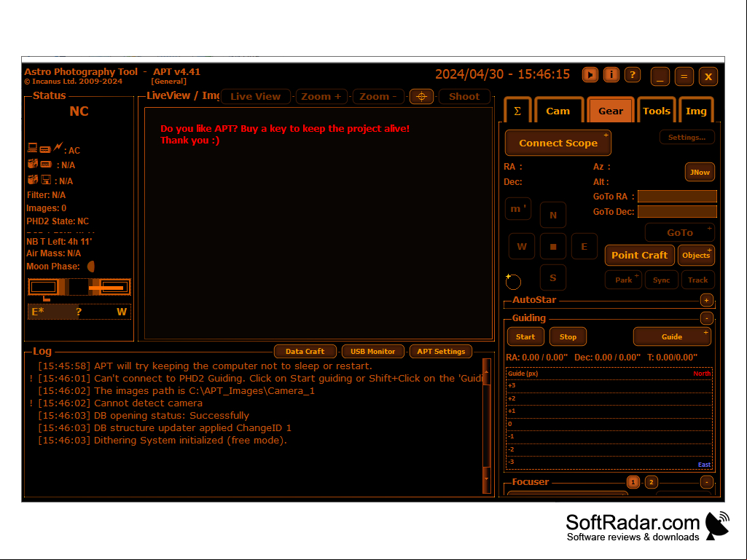The image size is (747, 560).
Task: Slew West with the W button
Action: (522, 247)
